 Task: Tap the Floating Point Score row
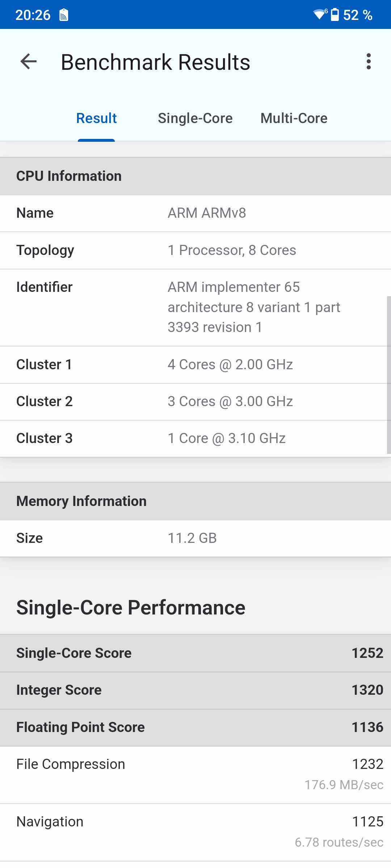[195, 727]
